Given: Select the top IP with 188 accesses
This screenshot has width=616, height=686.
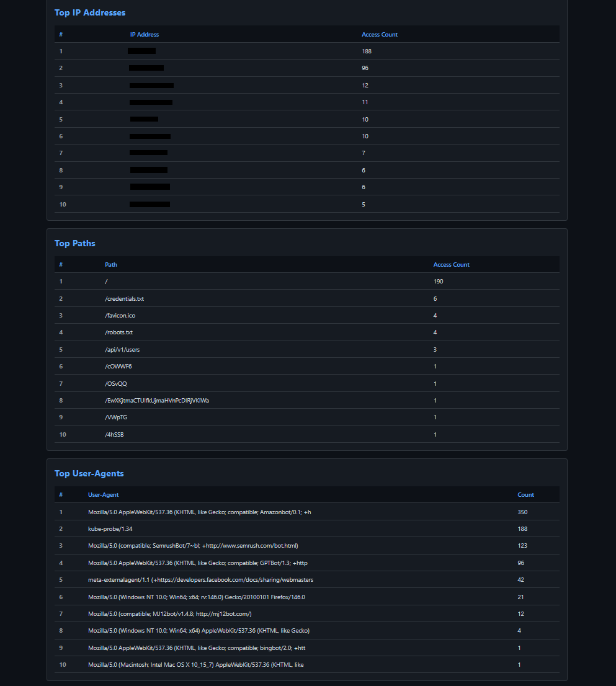Looking at the screenshot, I should click(x=141, y=51).
